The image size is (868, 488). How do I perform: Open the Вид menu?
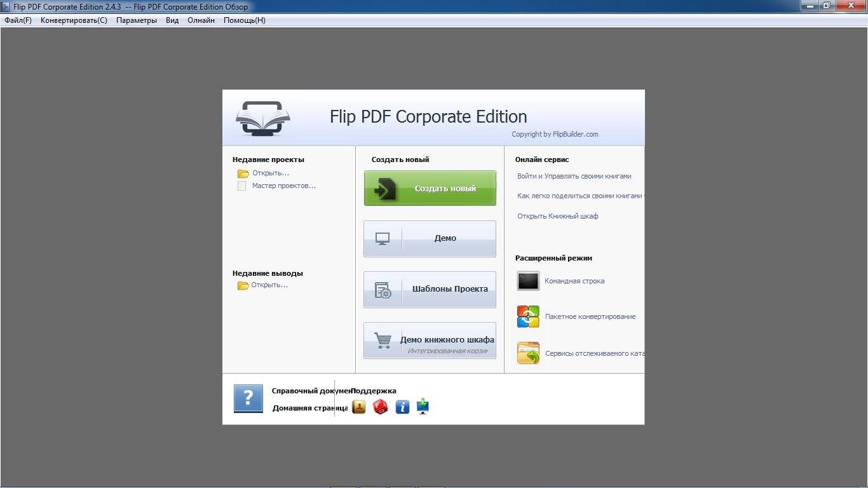coord(172,20)
